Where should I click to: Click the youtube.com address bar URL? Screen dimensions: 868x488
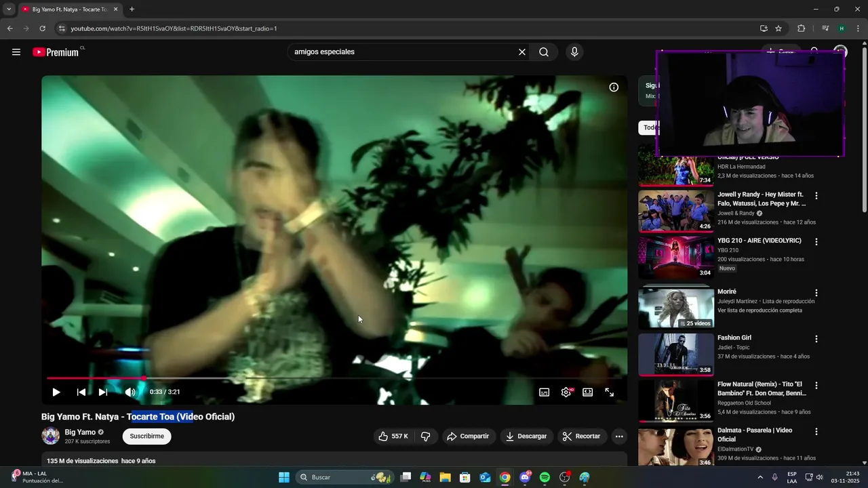coord(174,28)
